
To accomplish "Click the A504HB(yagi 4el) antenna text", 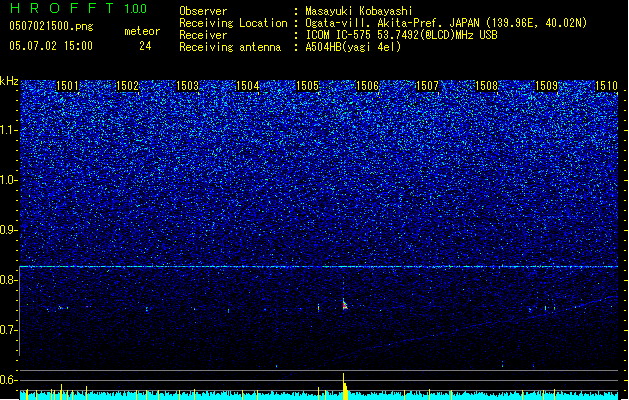I will click(x=353, y=47).
